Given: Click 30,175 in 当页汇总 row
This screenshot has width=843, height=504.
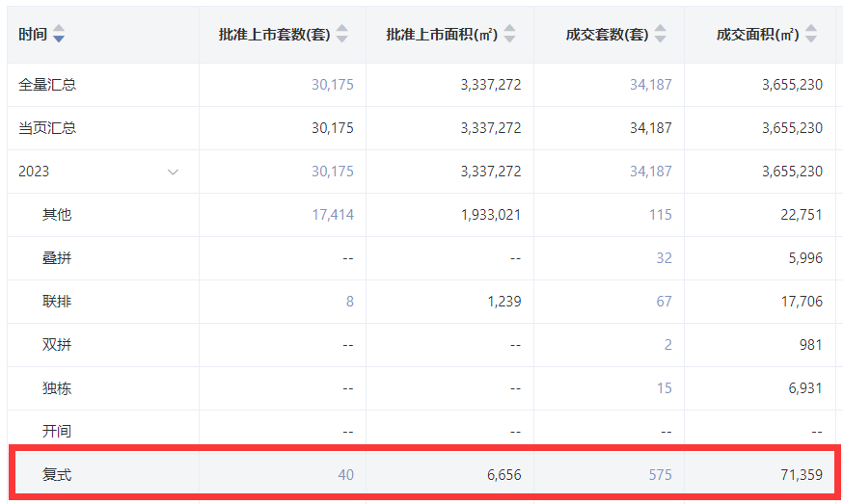Looking at the screenshot, I should 333,128.
